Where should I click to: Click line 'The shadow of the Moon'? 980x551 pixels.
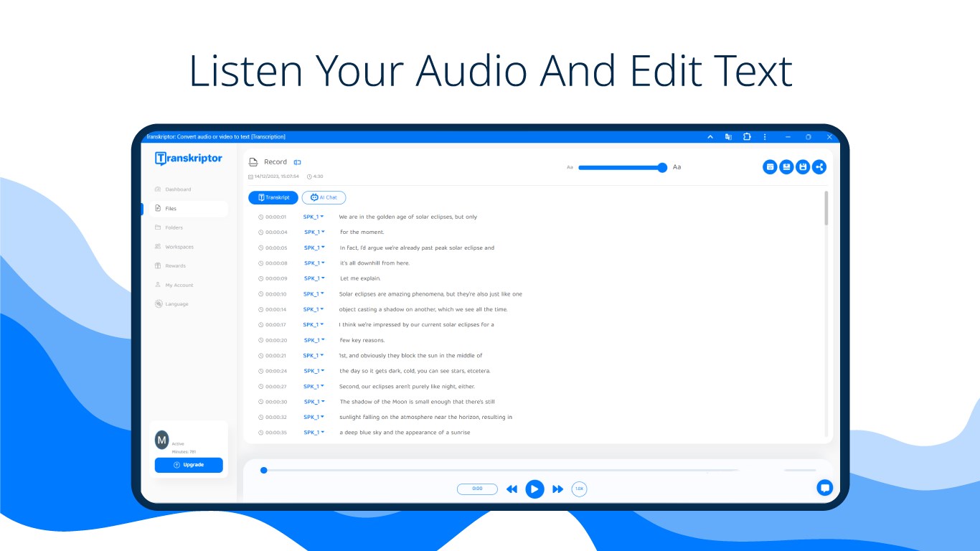[418, 402]
